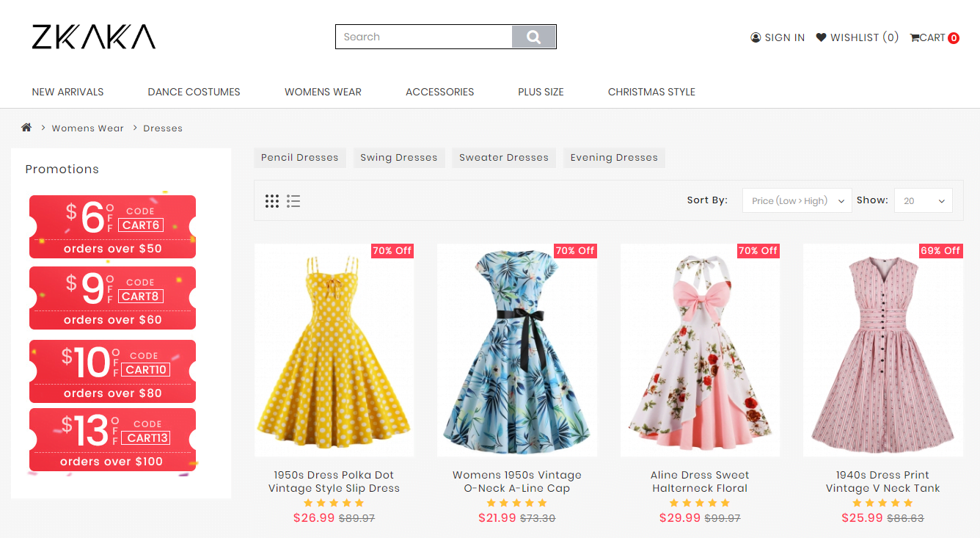Screen dimensions: 980x538
Task: Click star rating under Polka Dot dress
Action: (x=334, y=504)
